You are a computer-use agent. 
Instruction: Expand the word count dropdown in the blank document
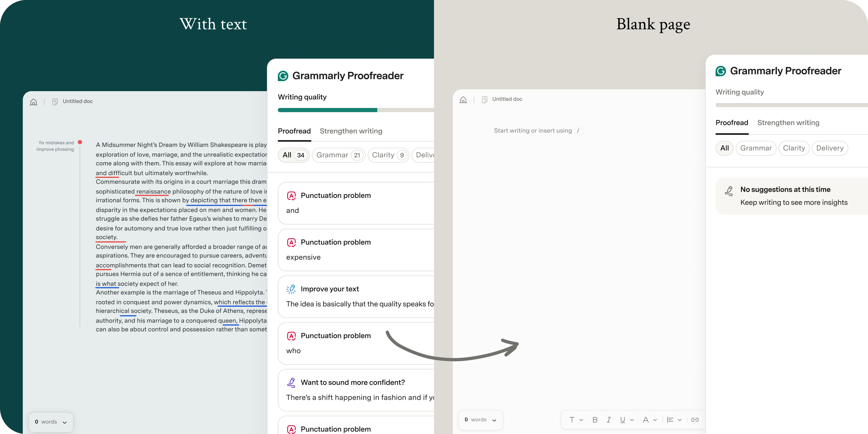(494, 420)
